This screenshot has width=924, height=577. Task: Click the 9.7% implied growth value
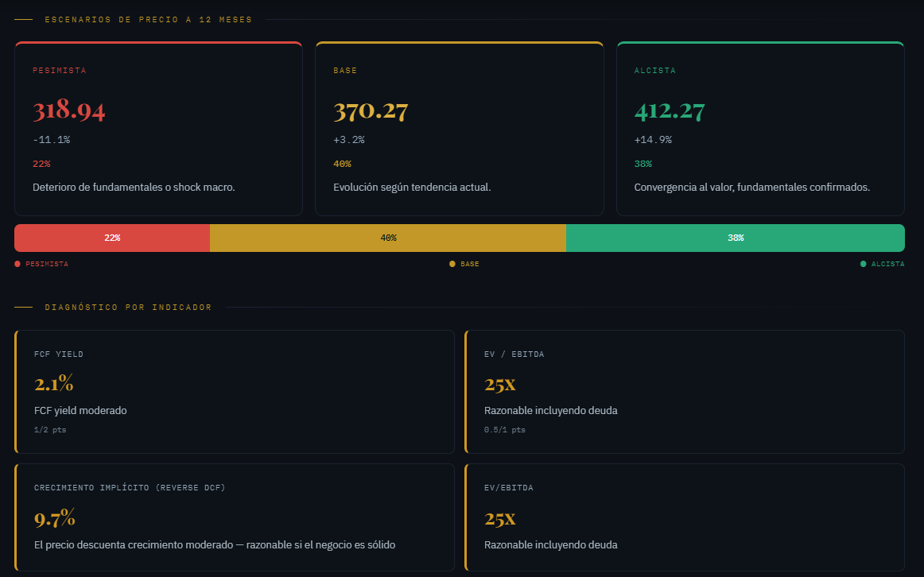(55, 518)
